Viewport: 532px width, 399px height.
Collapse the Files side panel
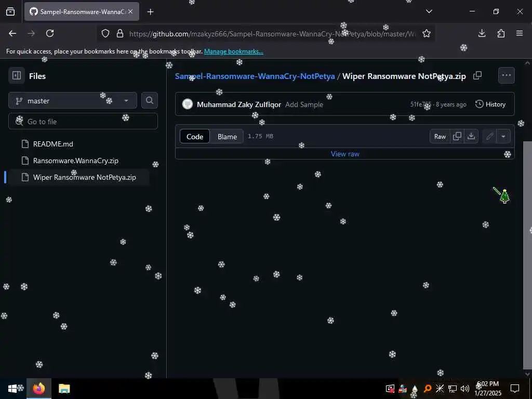17,76
